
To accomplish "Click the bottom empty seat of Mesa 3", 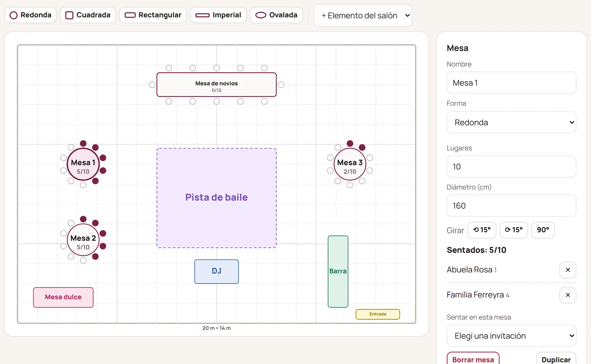I will point(350,185).
